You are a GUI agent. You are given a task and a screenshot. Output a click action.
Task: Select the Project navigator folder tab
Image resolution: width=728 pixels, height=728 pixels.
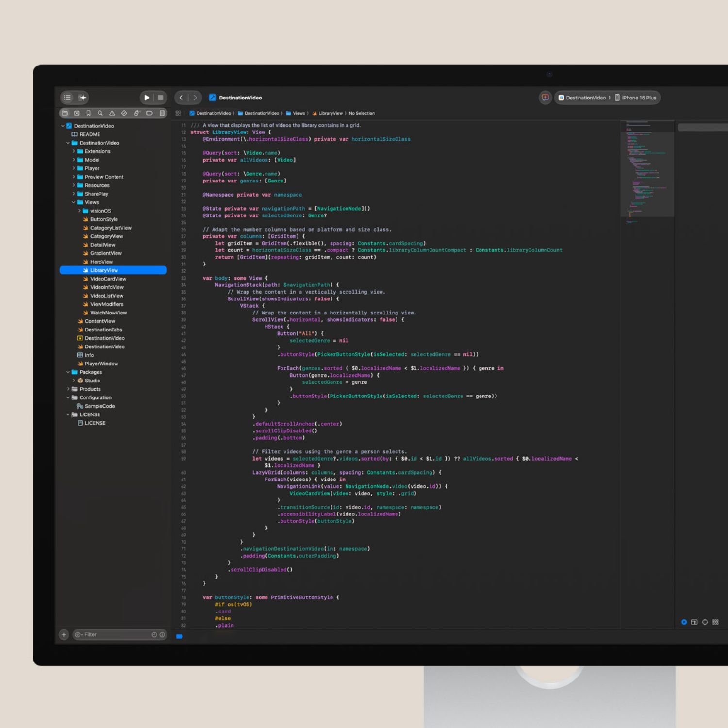click(65, 113)
